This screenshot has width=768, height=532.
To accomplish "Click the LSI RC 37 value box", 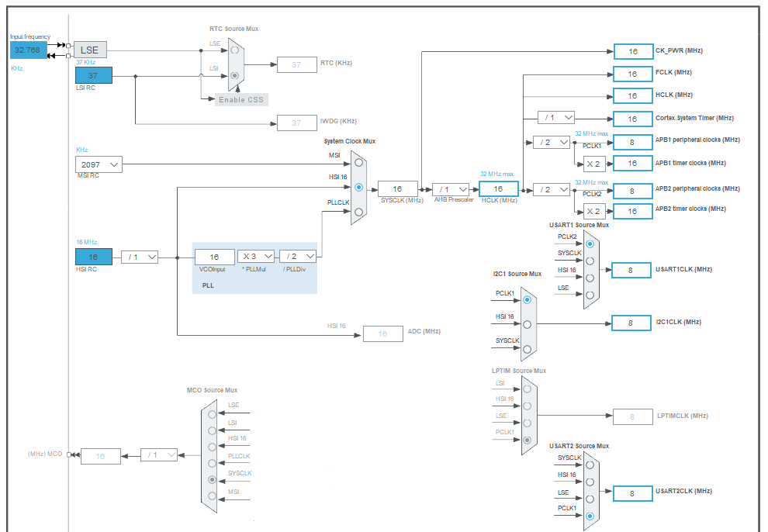I will point(94,75).
